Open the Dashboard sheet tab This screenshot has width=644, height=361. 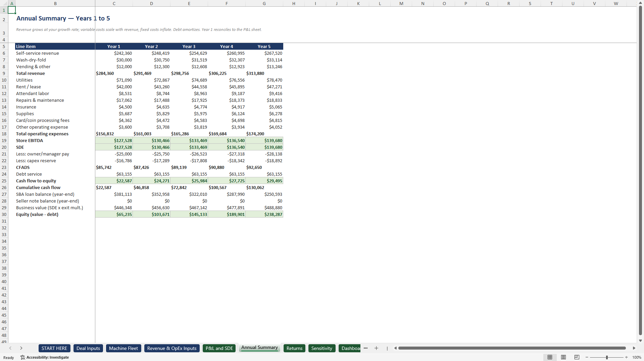[350, 348]
